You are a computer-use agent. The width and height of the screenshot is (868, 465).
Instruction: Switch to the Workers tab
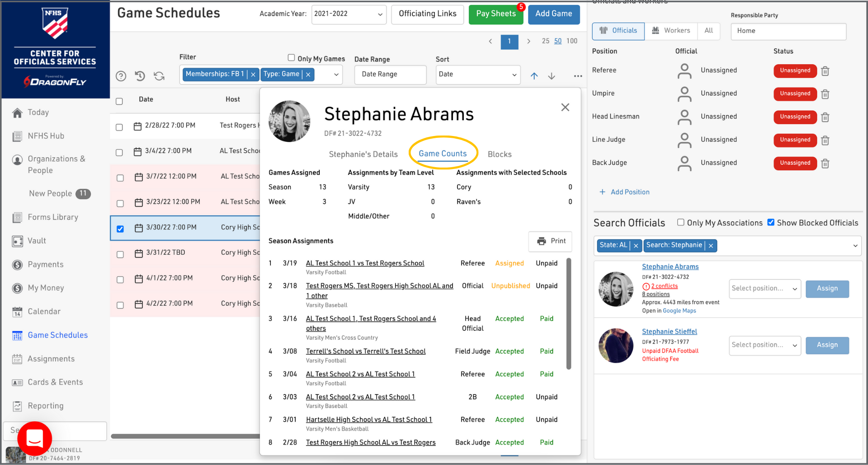pyautogui.click(x=671, y=31)
